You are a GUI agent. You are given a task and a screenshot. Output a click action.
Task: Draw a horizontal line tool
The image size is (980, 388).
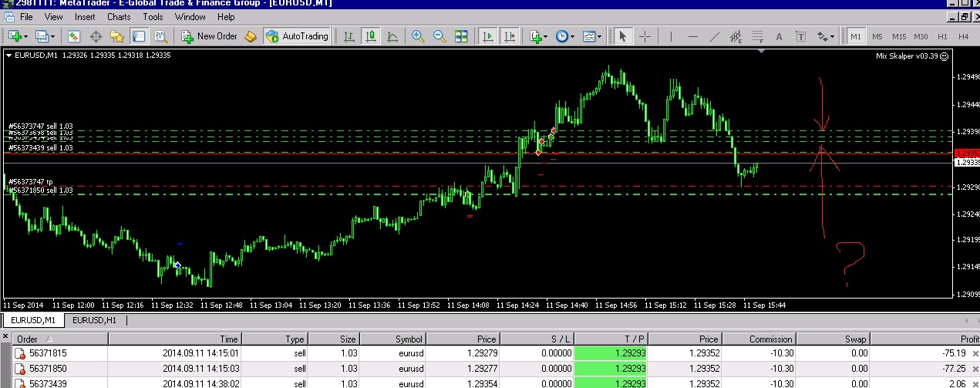[692, 35]
